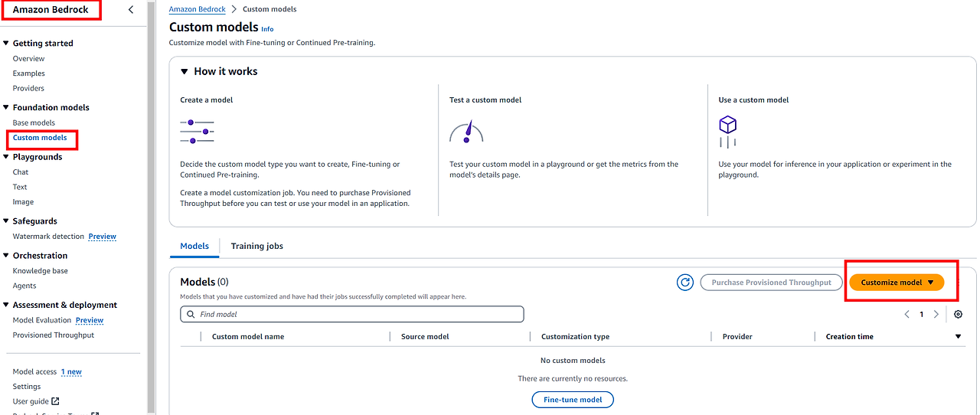
Task: Open the Customize model dropdown
Action: pos(897,283)
